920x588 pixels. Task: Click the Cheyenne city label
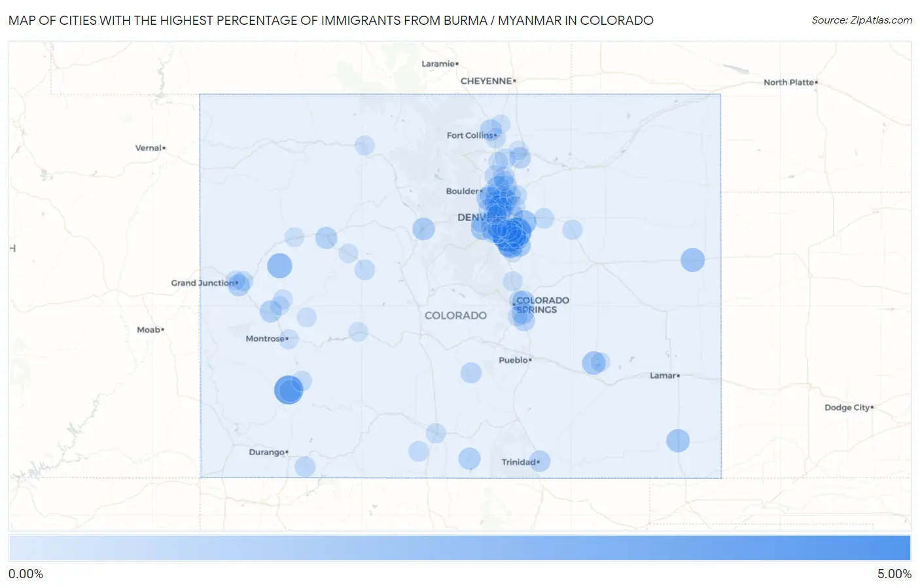coord(487,81)
